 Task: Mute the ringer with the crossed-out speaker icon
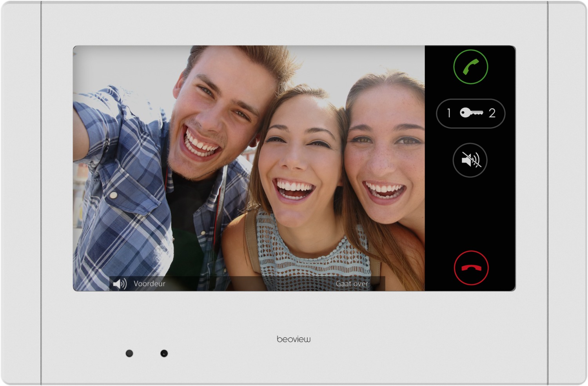coord(470,160)
